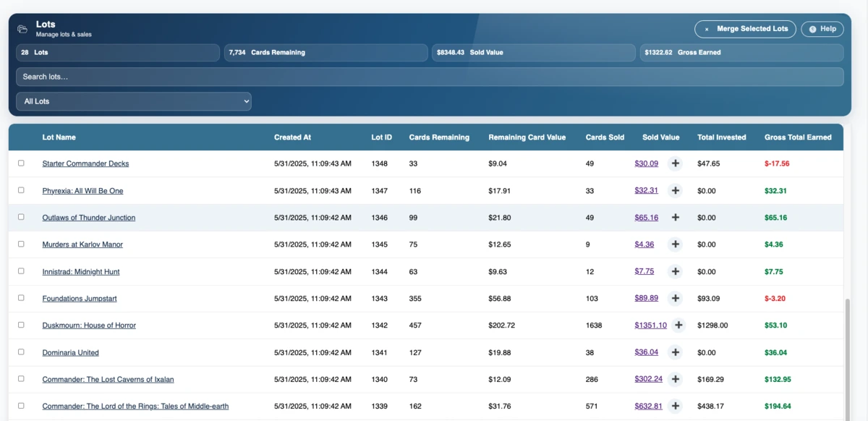The image size is (868, 421).
Task: Click the Lots stack icon in header
Action: click(22, 29)
